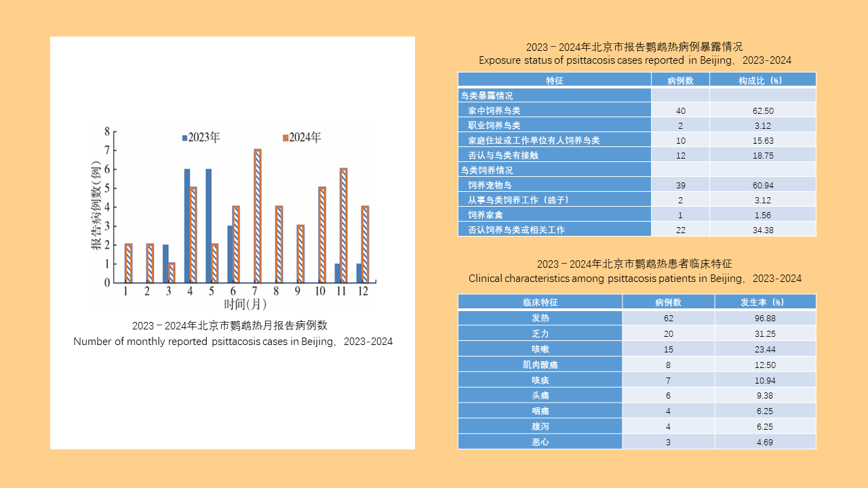The height and width of the screenshot is (488, 868).
Task: Select the 62.50 percentage cell
Action: (763, 110)
